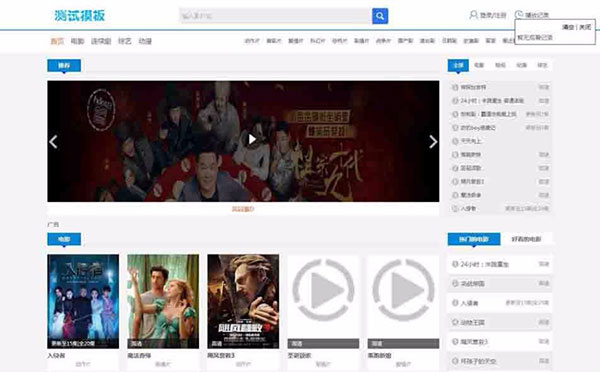Open the 欧美剧 category link
600x372 pixels.
click(x=471, y=41)
